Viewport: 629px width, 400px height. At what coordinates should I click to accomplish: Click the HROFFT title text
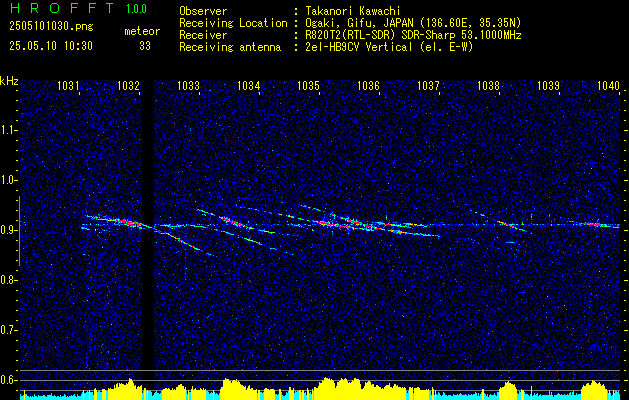click(61, 8)
